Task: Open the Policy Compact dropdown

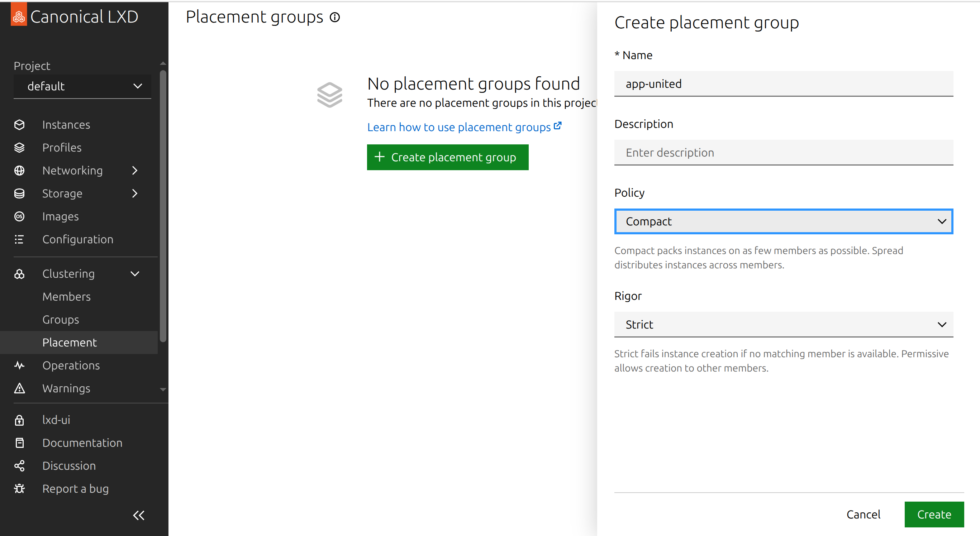Action: (783, 221)
